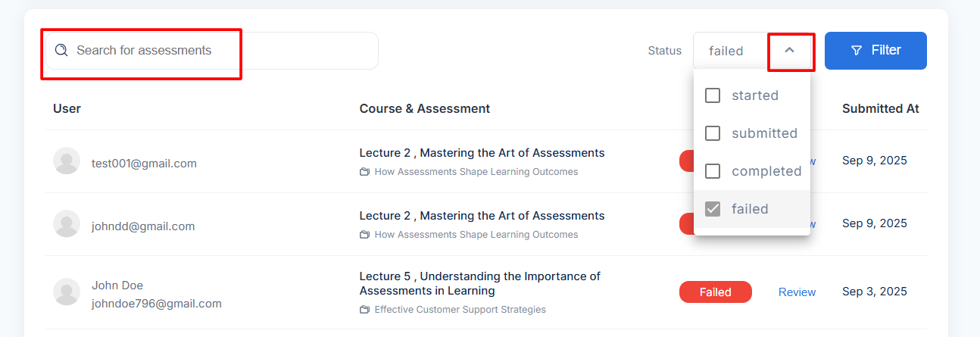This screenshot has width=980, height=337.
Task: Uncheck the failed status checkbox
Action: pos(713,209)
